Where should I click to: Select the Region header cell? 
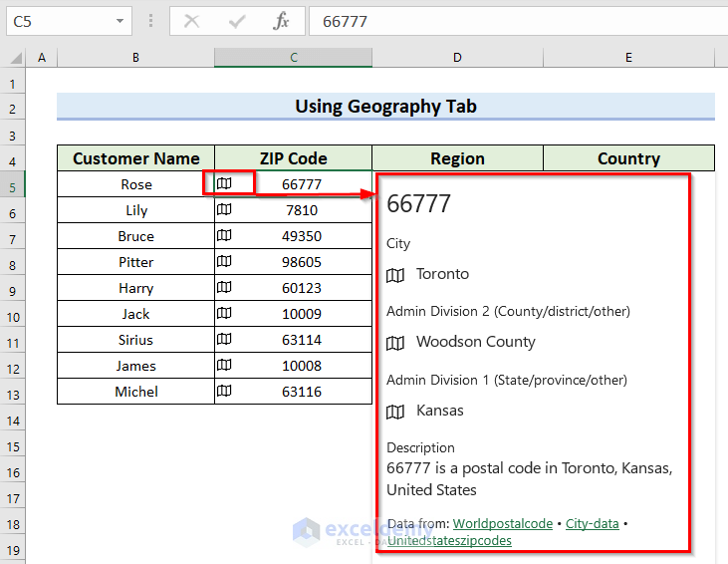click(x=457, y=158)
